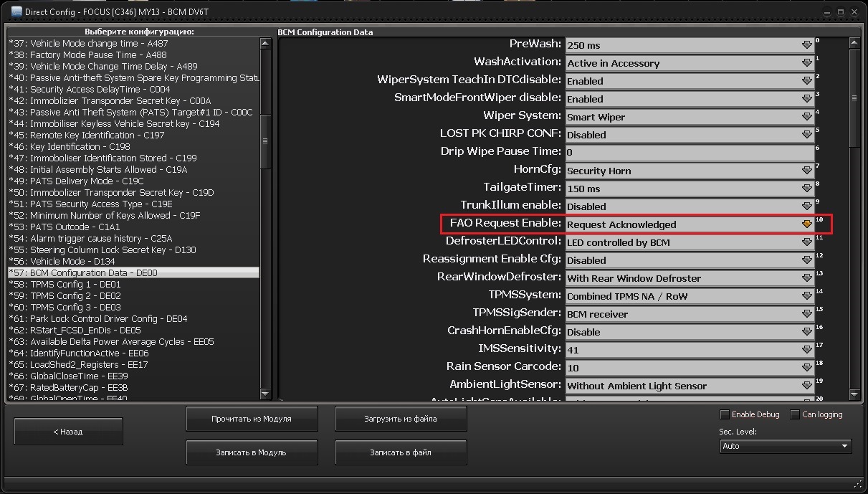The height and width of the screenshot is (494, 868).
Task: Select '*45: Remote Key Identification - C197'
Action: click(133, 135)
